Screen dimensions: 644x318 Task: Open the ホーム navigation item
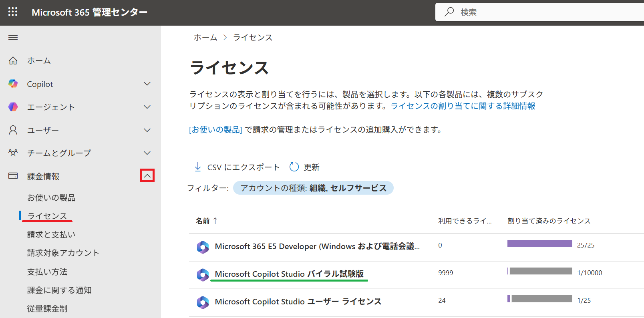tap(39, 60)
